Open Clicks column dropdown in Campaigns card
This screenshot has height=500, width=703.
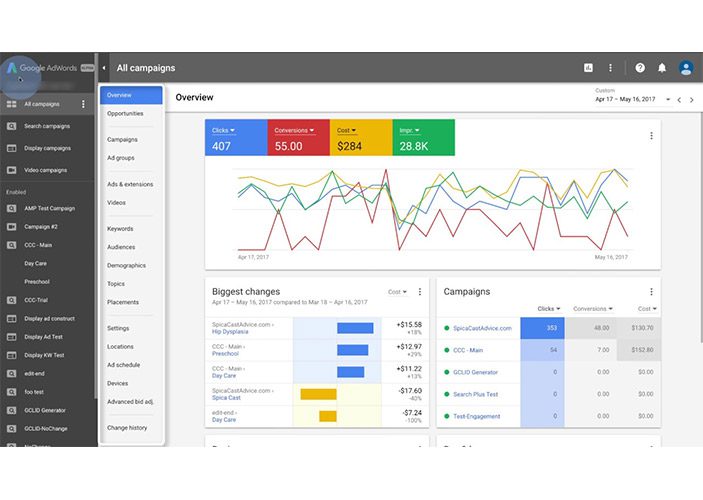pyautogui.click(x=549, y=309)
